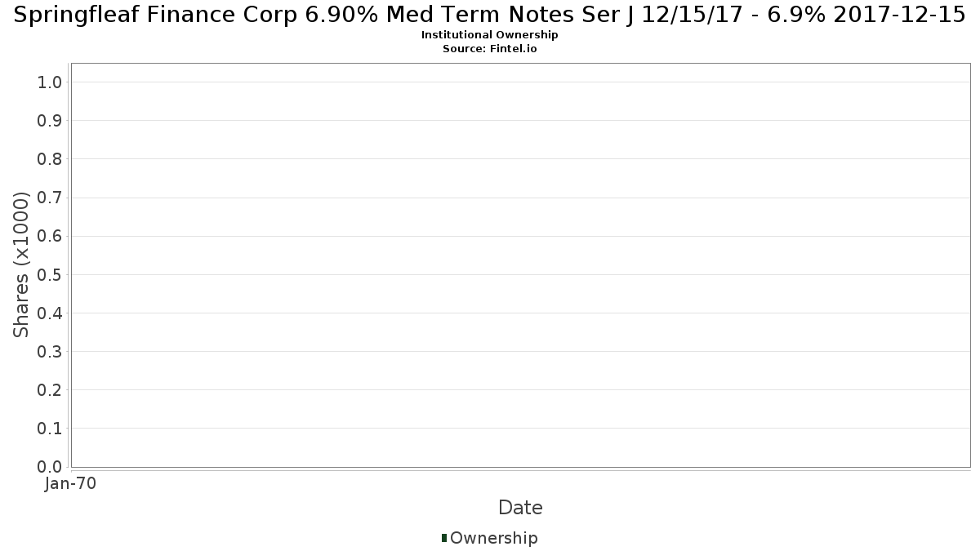Image resolution: width=980 pixels, height=551 pixels.
Task: Click the Ownership legend label
Action: [493, 538]
